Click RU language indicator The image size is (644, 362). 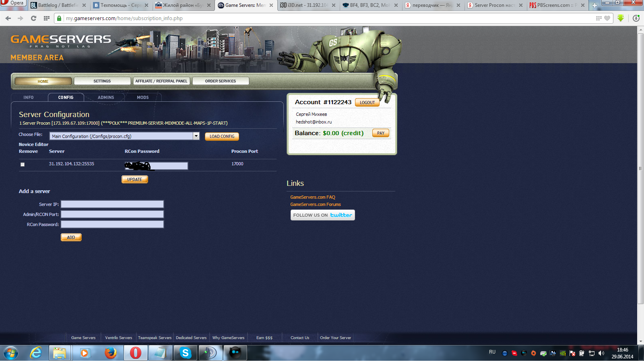[x=492, y=352]
